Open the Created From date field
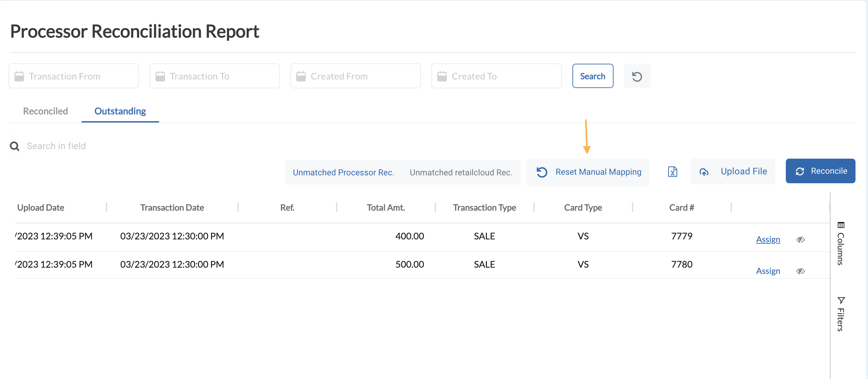Viewport: 868px width, 379px height. [355, 76]
